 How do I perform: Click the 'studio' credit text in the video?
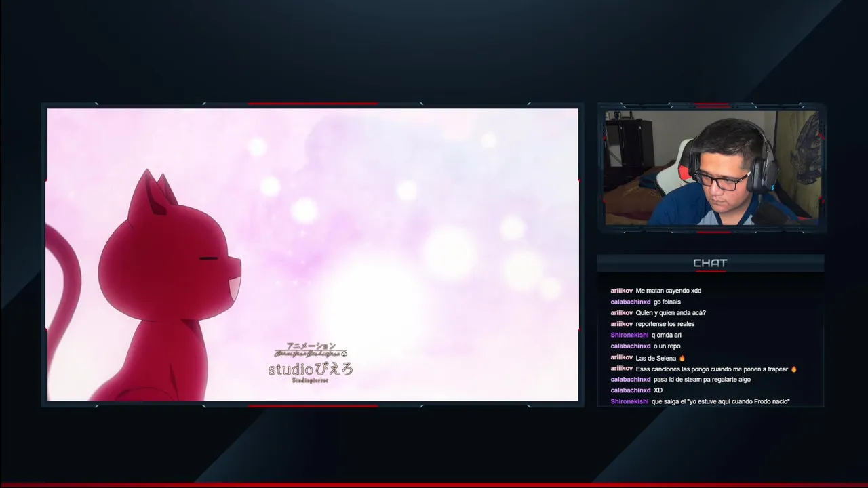click(x=311, y=369)
